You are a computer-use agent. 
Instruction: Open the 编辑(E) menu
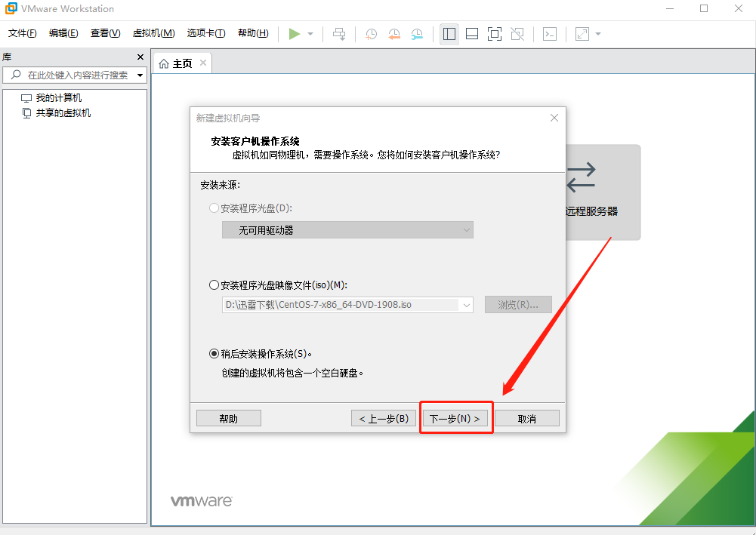63,33
